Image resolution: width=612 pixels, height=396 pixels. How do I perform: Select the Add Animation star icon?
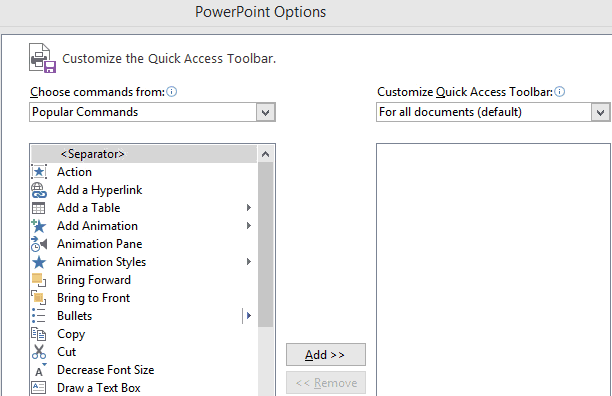[39, 226]
